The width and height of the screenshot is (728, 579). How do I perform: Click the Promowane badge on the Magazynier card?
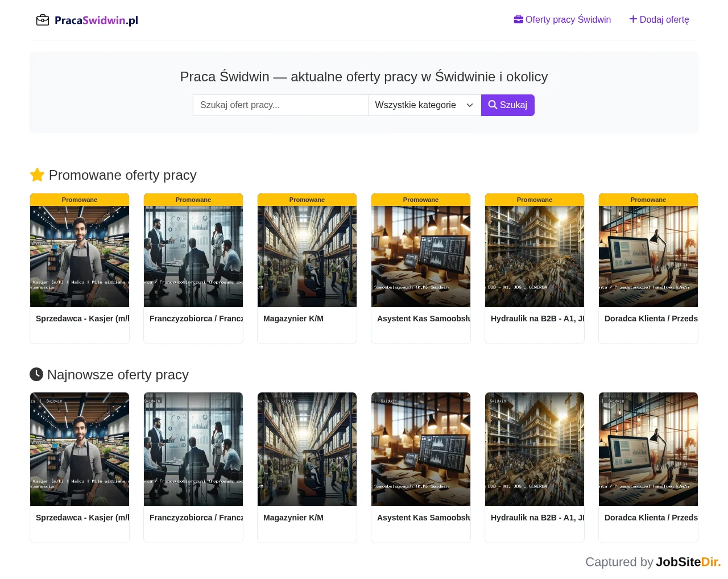[x=307, y=200]
